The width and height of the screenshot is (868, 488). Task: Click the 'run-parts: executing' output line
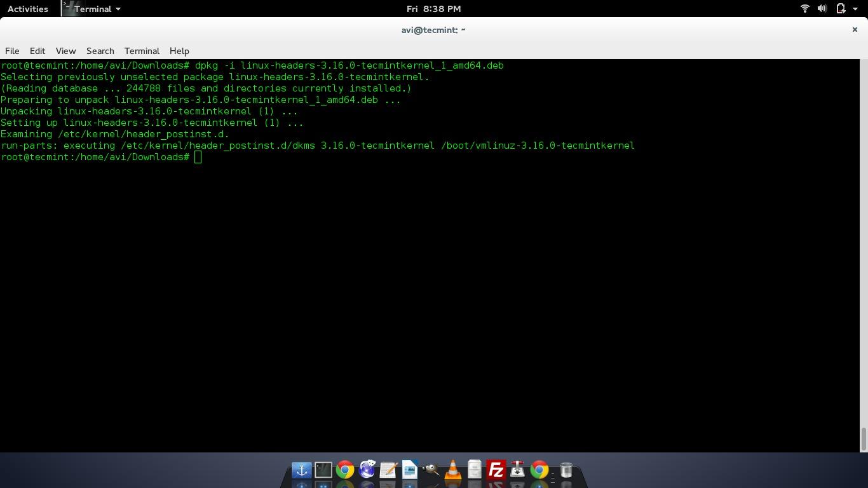[x=318, y=146]
